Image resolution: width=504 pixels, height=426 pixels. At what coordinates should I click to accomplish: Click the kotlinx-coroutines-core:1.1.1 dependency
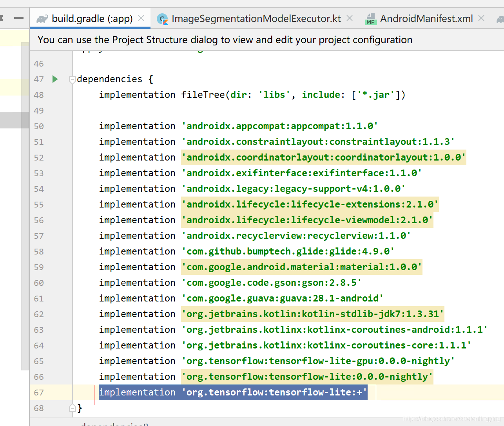(326, 345)
